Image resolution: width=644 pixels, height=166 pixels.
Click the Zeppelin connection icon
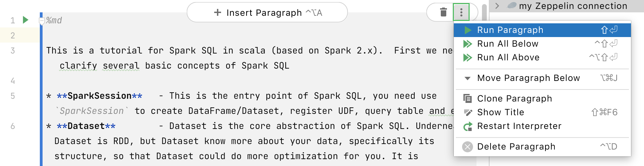512,5
